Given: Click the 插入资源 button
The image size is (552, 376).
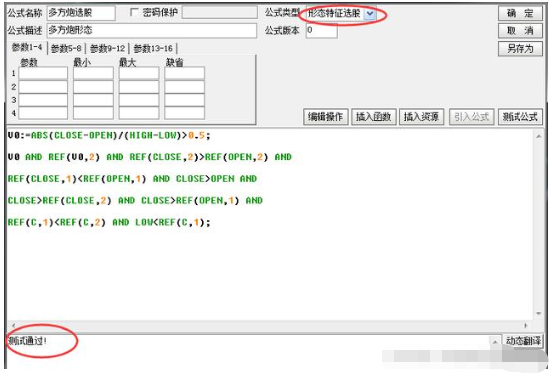Looking at the screenshot, I should click(x=421, y=117).
